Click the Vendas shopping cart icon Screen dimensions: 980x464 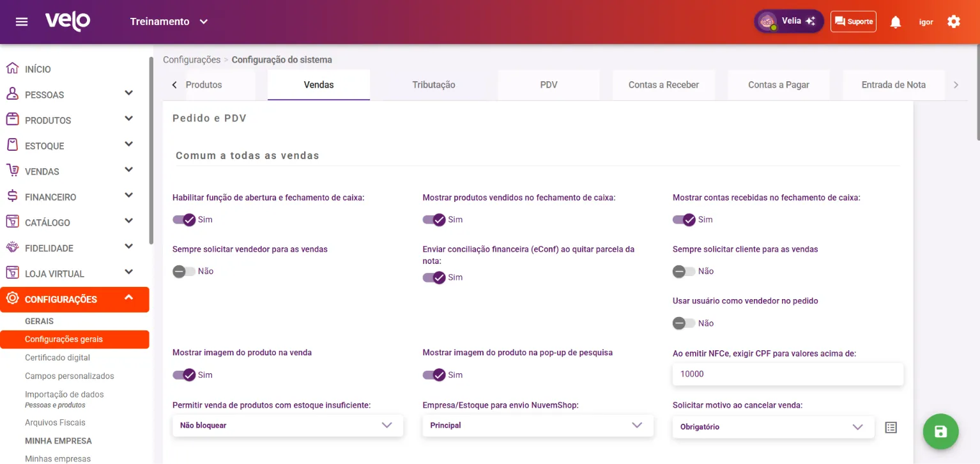tap(12, 171)
